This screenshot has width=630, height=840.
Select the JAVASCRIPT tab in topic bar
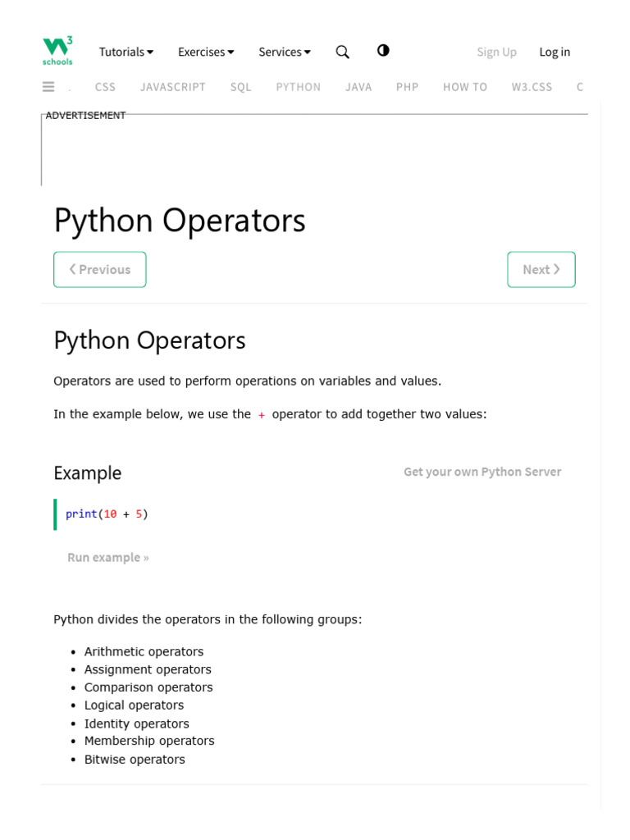point(173,87)
